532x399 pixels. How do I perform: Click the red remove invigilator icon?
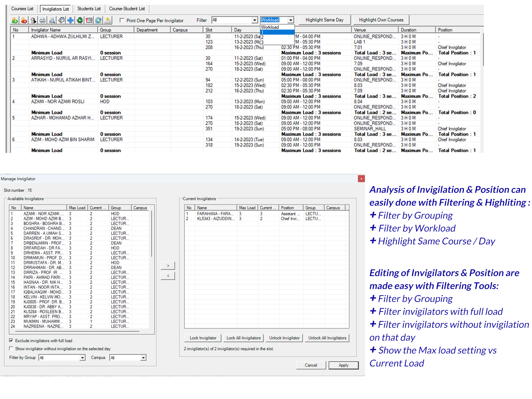(x=24, y=20)
